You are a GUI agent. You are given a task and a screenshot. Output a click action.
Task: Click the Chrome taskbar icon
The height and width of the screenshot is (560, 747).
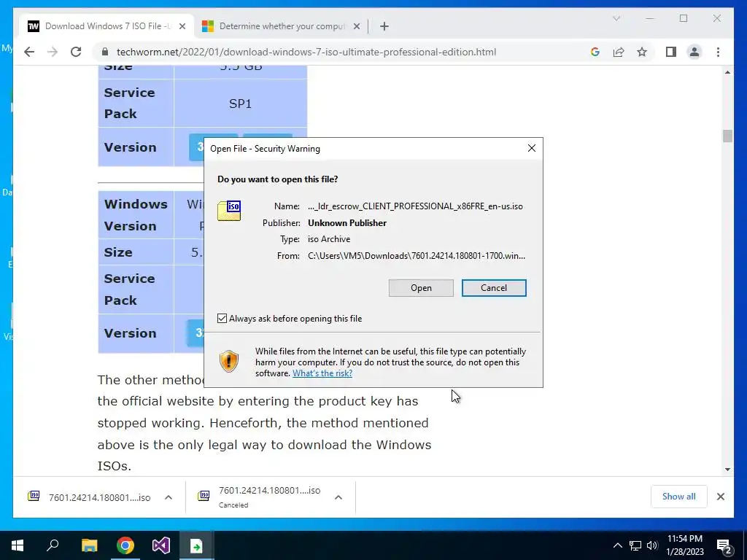[x=125, y=545]
